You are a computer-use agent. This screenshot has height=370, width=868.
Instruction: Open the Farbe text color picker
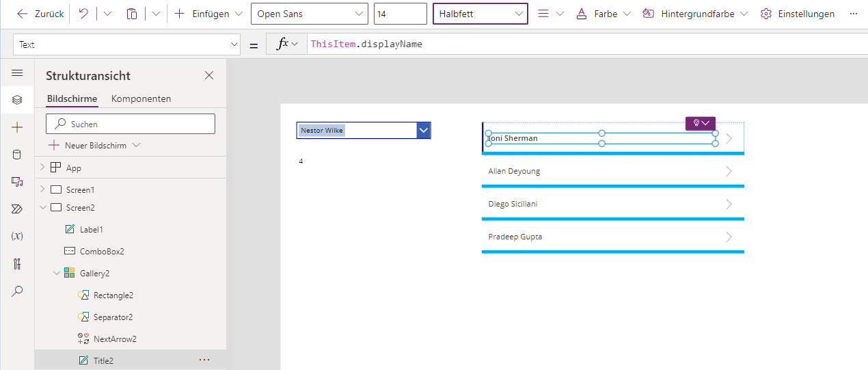click(x=603, y=14)
